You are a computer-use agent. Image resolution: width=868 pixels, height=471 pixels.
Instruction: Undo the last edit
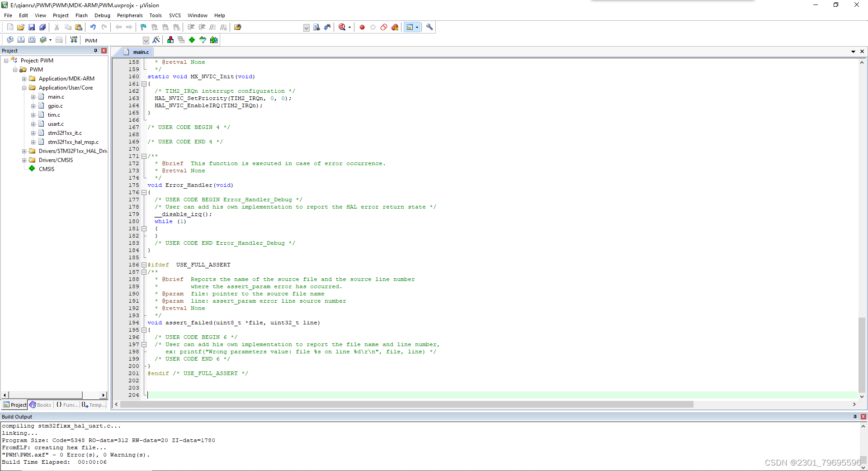click(93, 27)
